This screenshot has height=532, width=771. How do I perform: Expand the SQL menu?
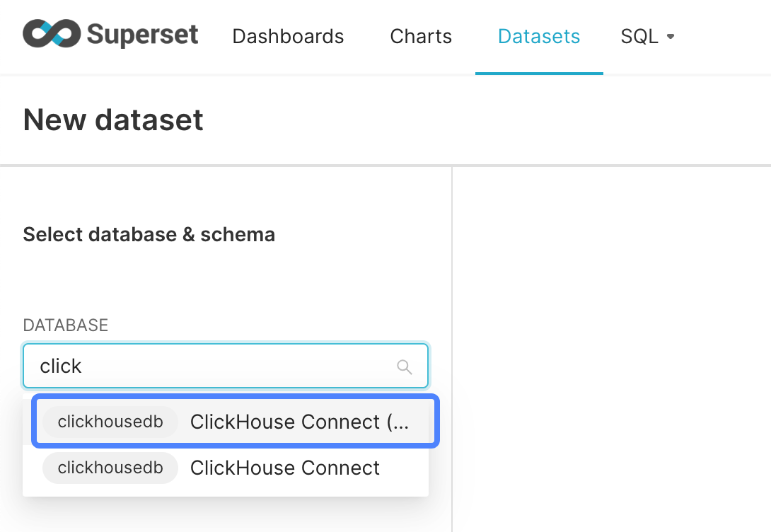click(x=647, y=36)
